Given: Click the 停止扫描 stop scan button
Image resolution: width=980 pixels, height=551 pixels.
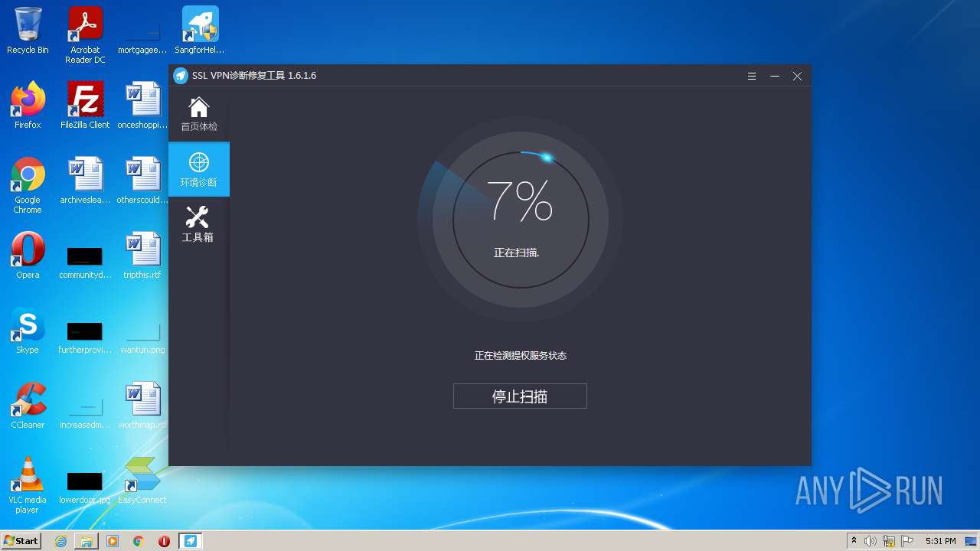Looking at the screenshot, I should (520, 396).
